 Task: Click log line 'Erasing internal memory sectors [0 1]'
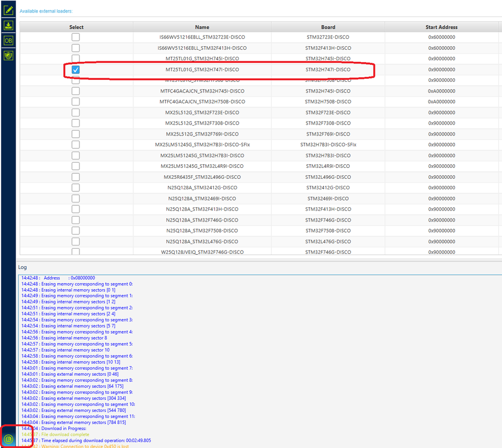[68, 290]
